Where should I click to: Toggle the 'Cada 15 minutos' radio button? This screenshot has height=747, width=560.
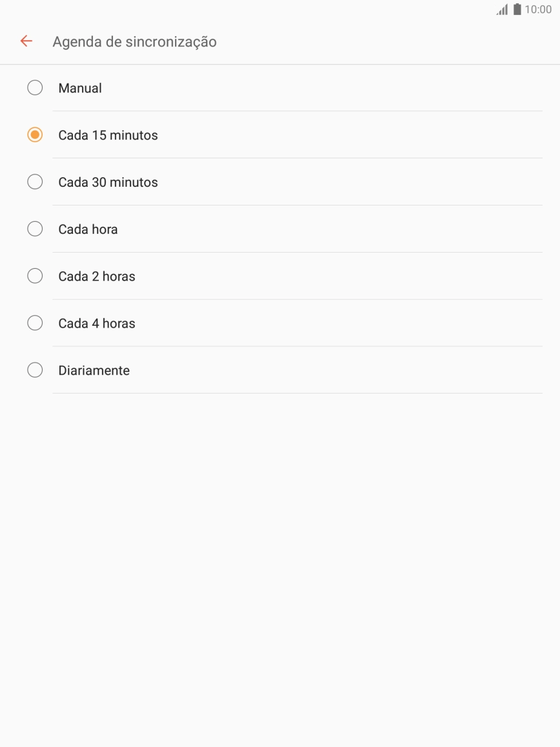tap(35, 135)
